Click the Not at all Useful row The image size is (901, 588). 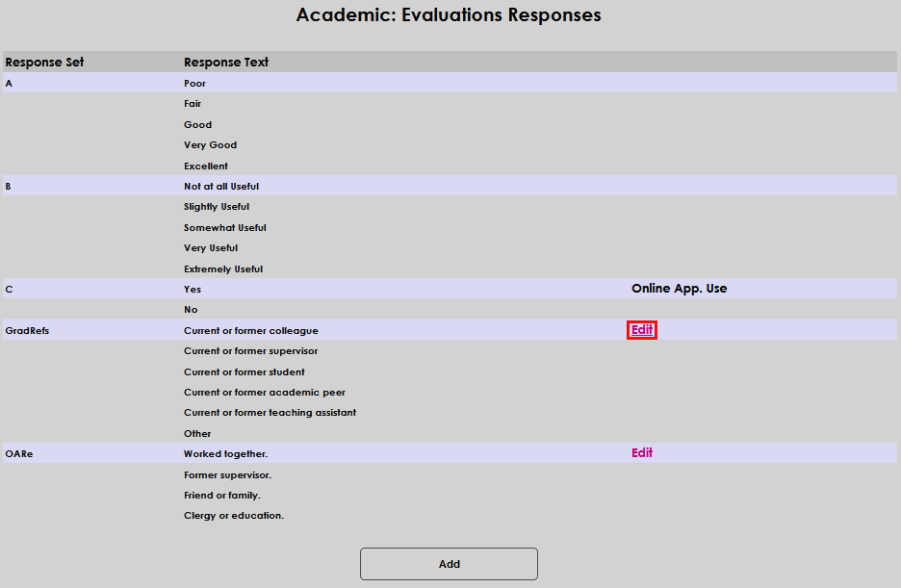click(x=220, y=186)
